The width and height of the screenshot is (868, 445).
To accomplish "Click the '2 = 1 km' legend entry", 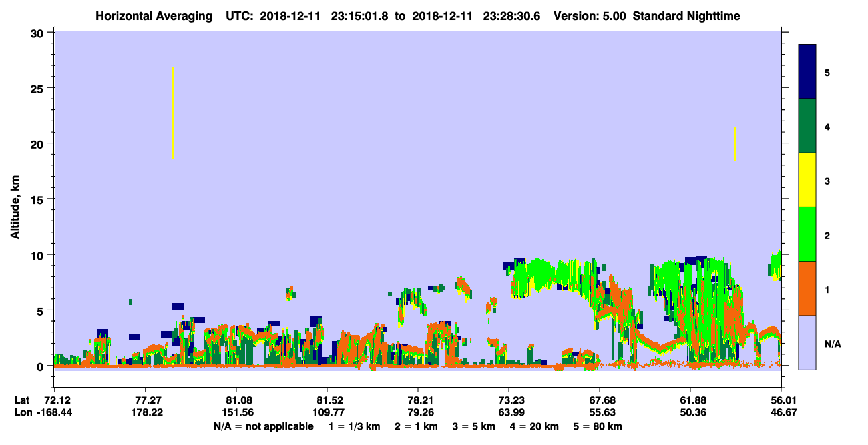I will pos(416,426).
